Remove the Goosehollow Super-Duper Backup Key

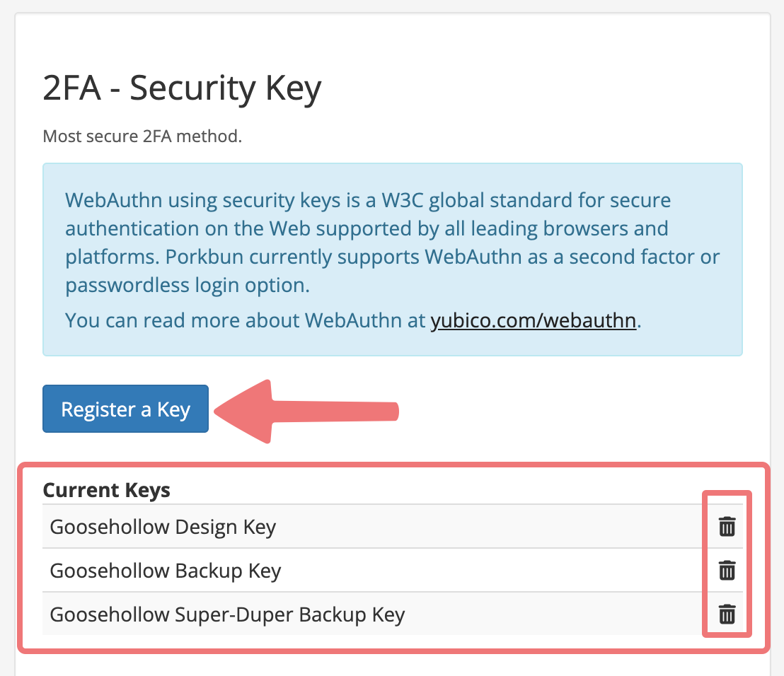click(727, 614)
